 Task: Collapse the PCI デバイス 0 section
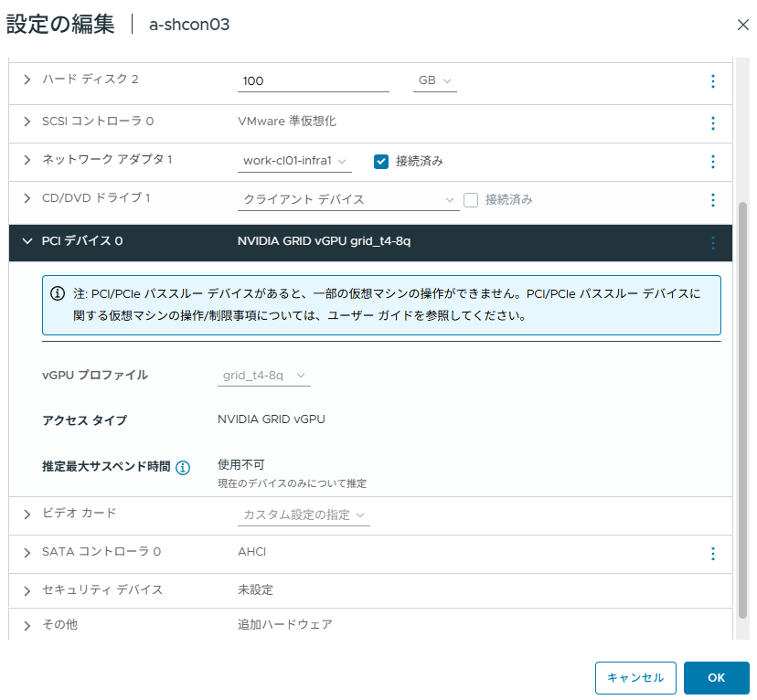click(x=27, y=240)
